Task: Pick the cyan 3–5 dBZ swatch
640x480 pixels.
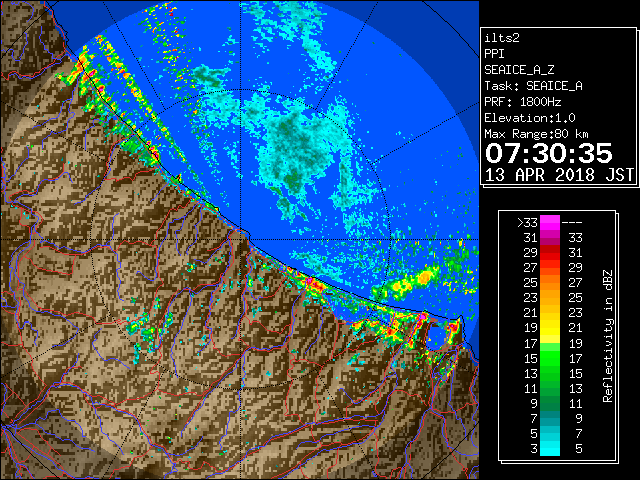Action: click(x=550, y=448)
